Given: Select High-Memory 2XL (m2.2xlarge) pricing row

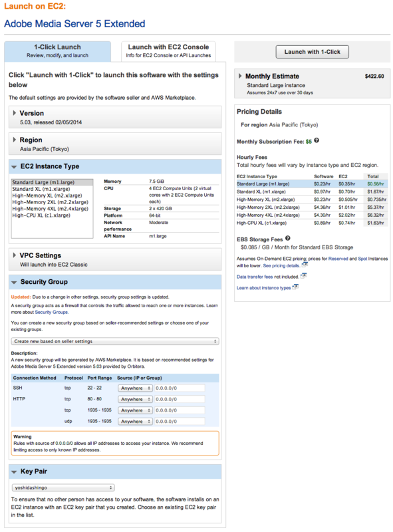Looking at the screenshot, I should tap(312, 207).
